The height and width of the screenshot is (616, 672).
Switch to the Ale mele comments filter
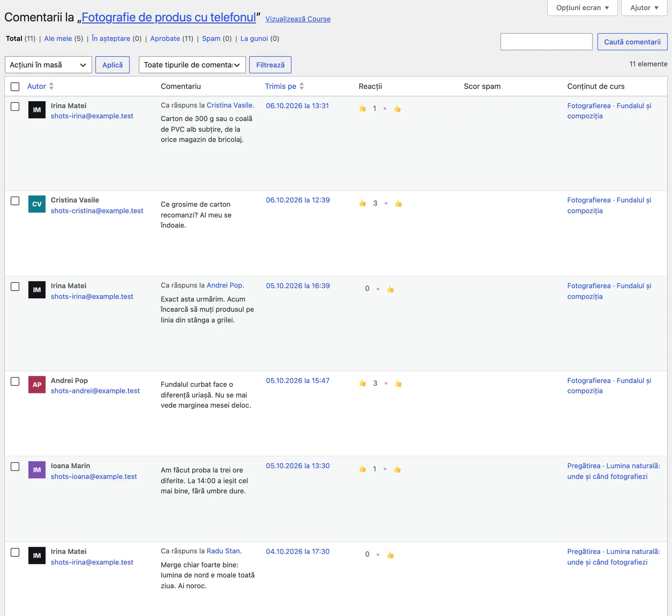click(58, 39)
